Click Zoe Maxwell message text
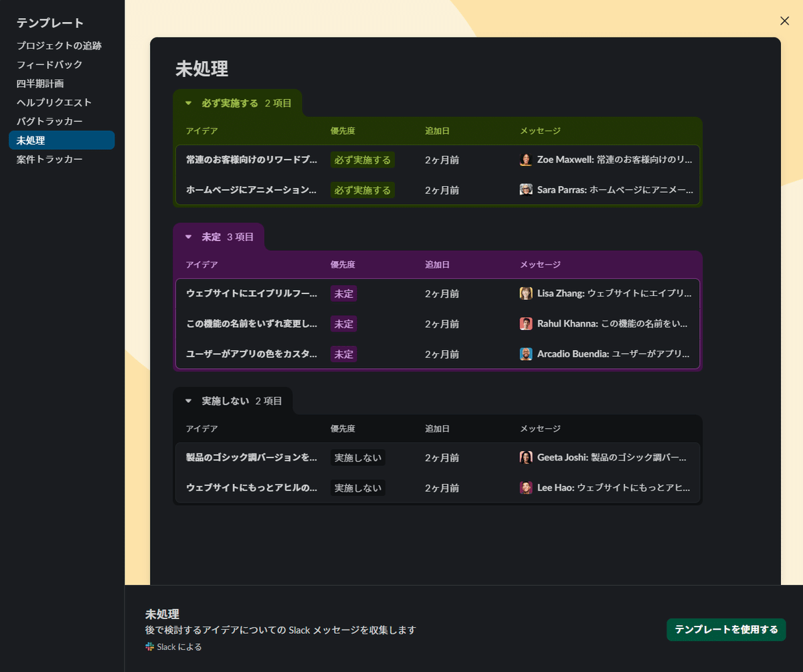The width and height of the screenshot is (803, 672). (x=615, y=160)
